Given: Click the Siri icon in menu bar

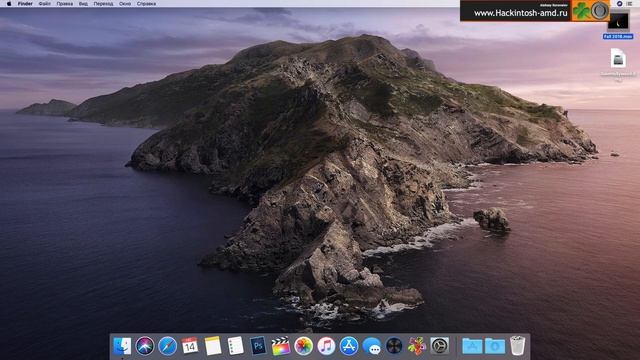Looking at the screenshot, I should [619, 4].
